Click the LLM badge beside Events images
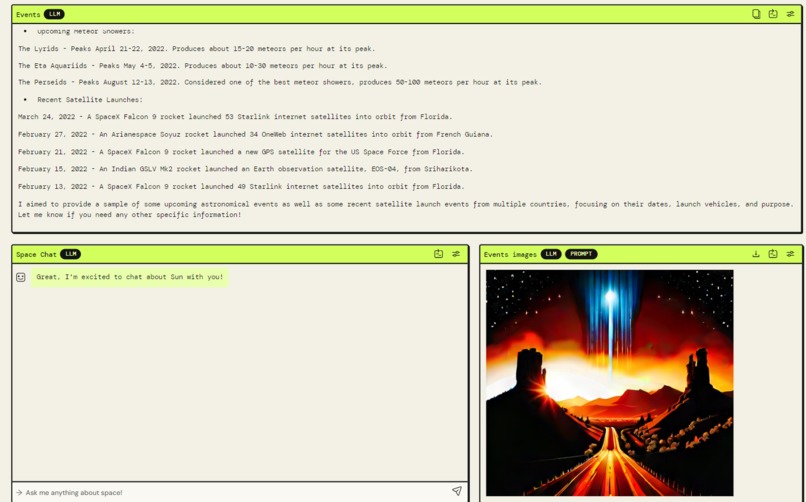806x502 pixels. [x=551, y=254]
